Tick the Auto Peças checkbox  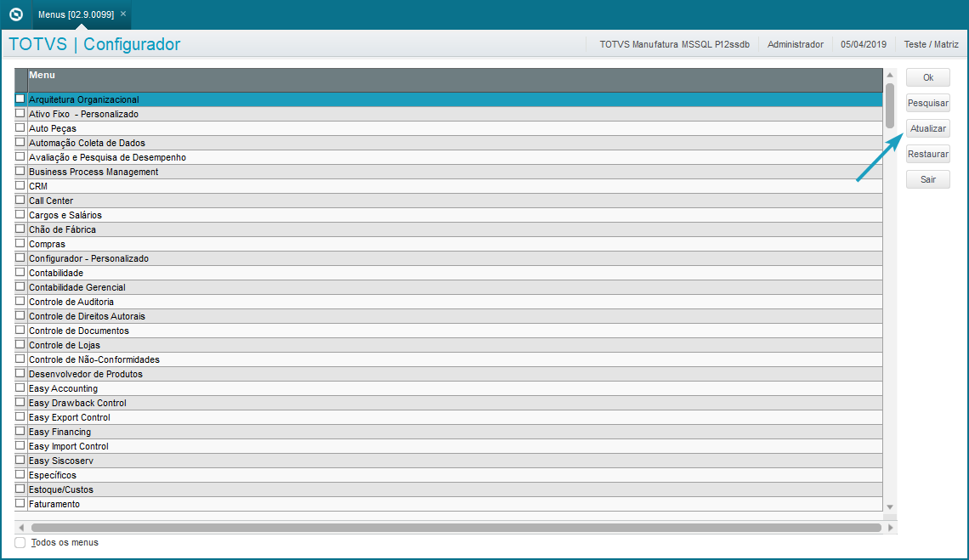point(20,128)
